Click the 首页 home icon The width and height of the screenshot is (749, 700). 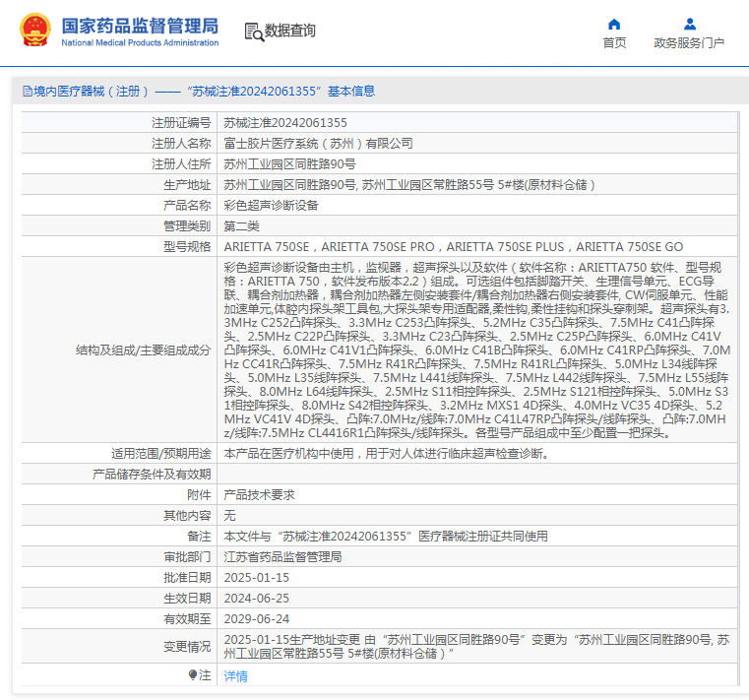[614, 24]
